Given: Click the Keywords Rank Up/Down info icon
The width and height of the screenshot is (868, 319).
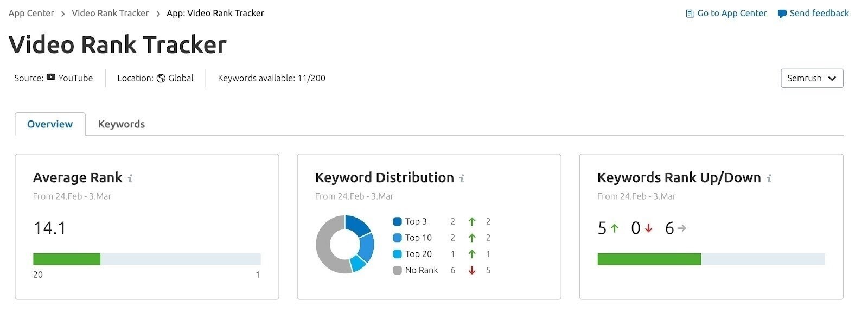Looking at the screenshot, I should click(770, 178).
